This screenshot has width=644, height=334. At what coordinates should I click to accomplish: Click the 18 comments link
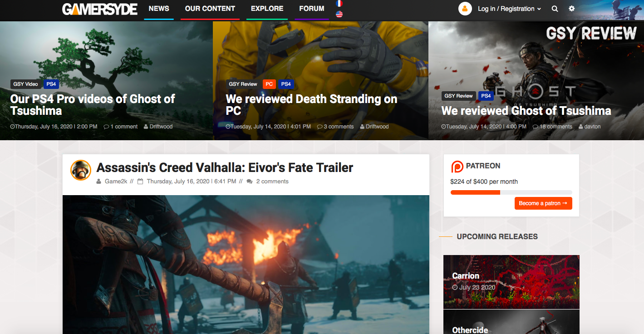tap(556, 127)
